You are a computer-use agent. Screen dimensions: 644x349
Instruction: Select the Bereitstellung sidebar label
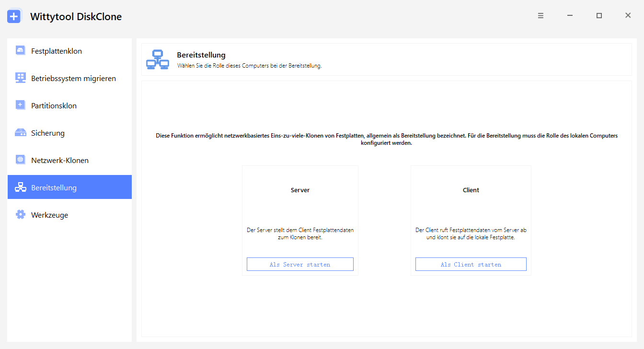point(54,187)
